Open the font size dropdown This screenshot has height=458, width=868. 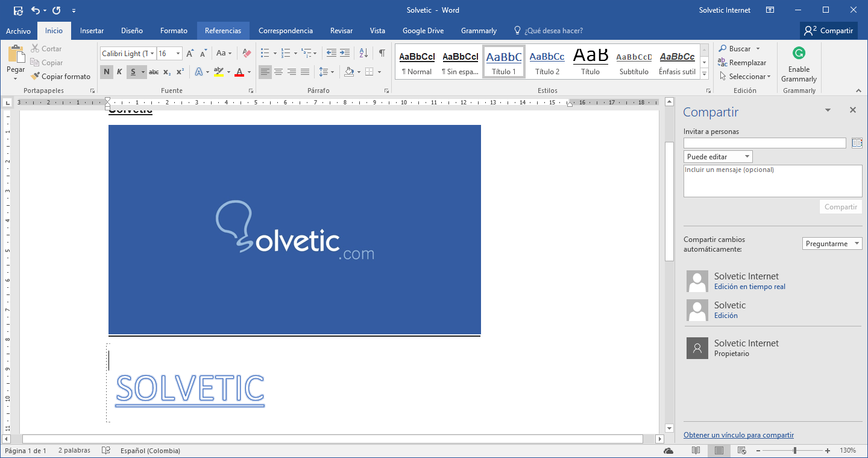178,54
